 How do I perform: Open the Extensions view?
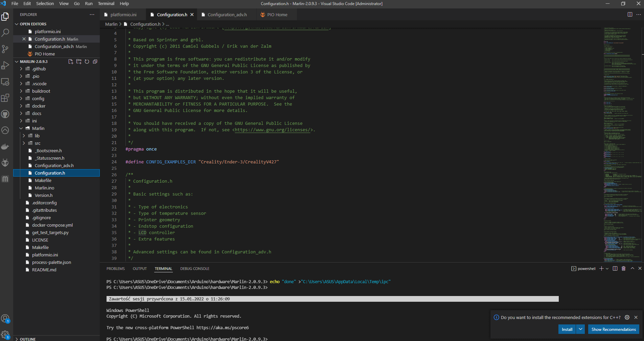(x=5, y=98)
